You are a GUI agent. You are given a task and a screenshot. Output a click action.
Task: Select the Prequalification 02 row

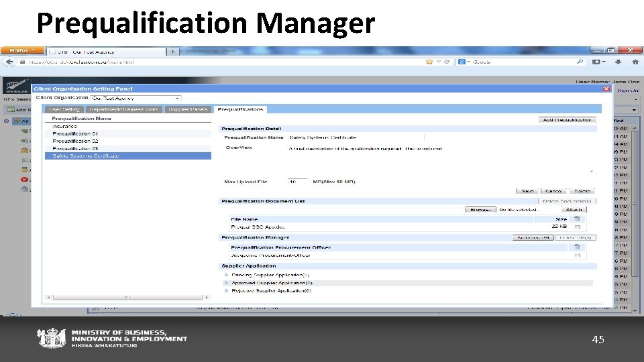(x=127, y=141)
